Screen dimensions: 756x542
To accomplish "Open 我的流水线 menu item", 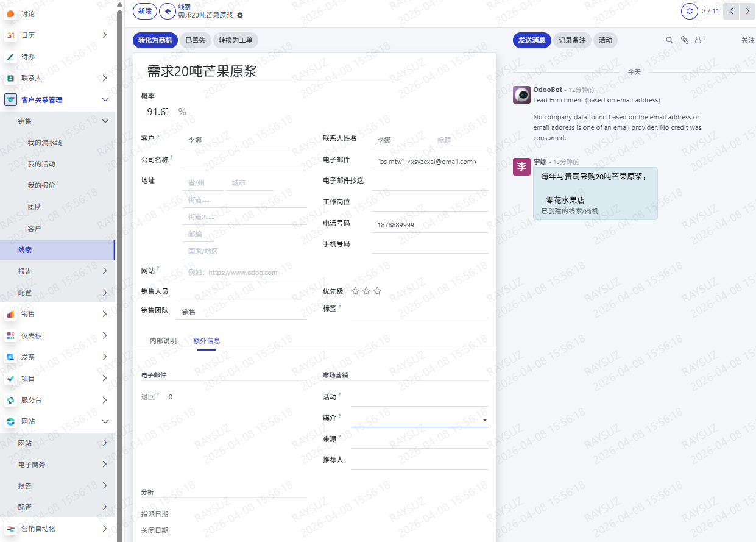I will tap(44, 143).
